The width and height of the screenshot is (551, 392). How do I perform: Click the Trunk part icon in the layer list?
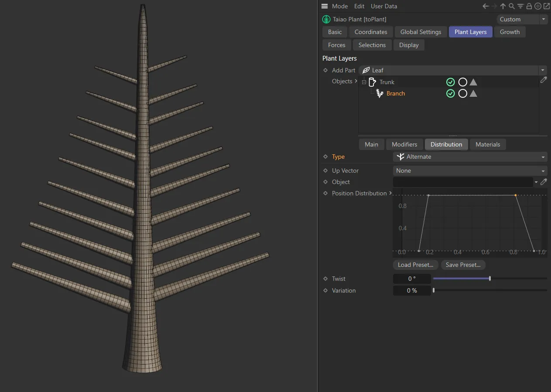(373, 82)
